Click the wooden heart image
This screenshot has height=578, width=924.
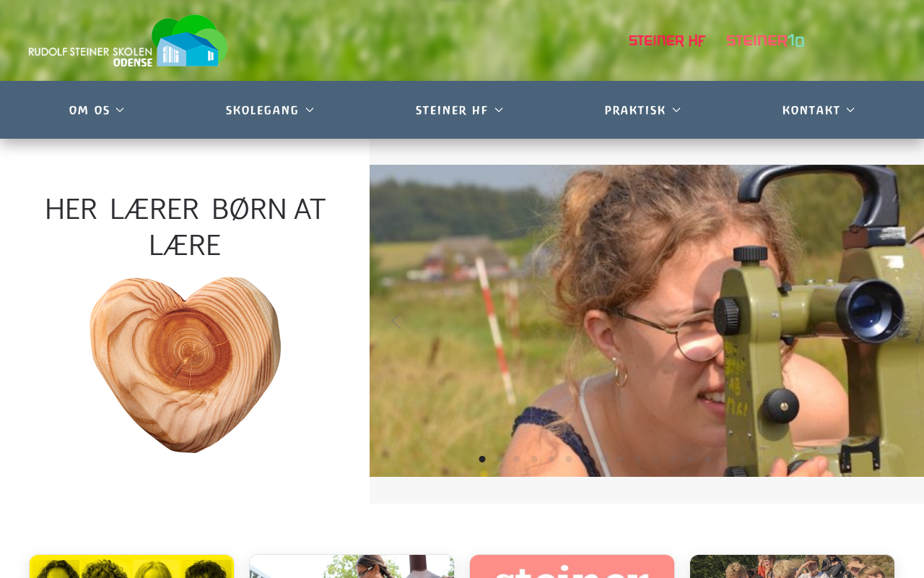coord(185,365)
